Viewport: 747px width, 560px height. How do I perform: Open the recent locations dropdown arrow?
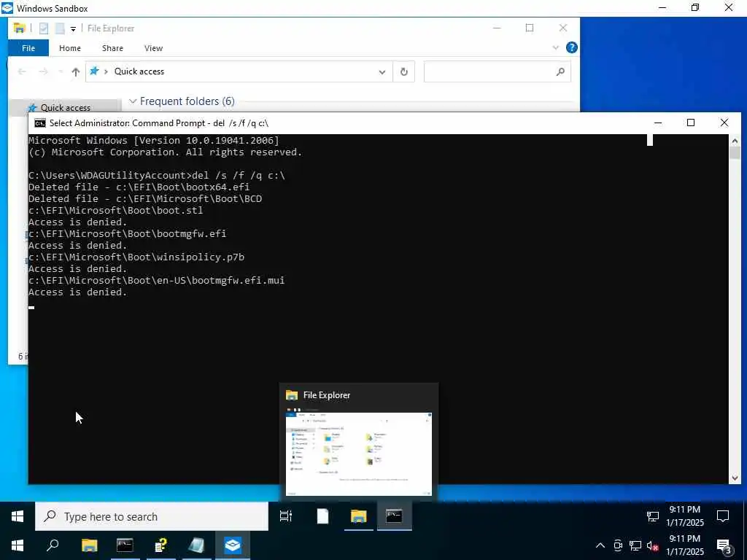point(61,72)
